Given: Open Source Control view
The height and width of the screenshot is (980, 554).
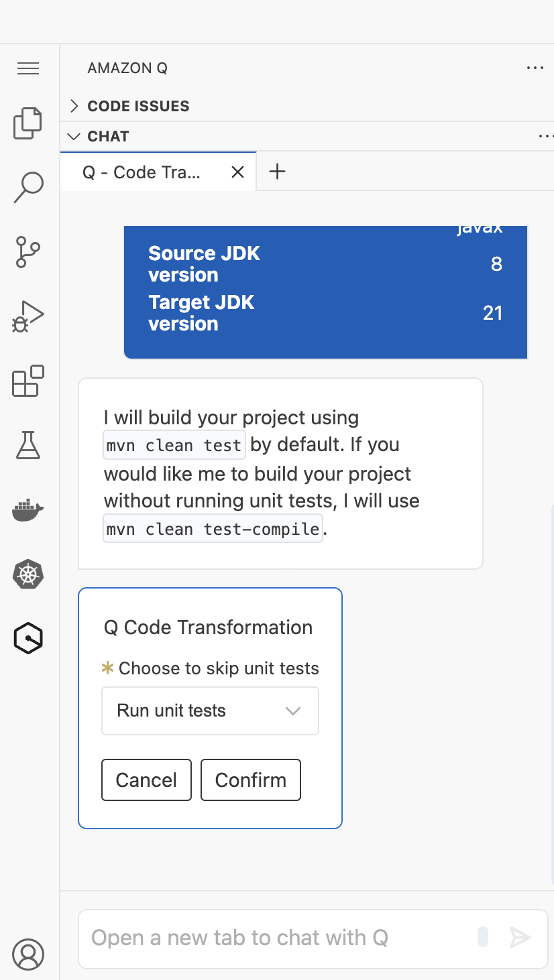Looking at the screenshot, I should coord(28,252).
